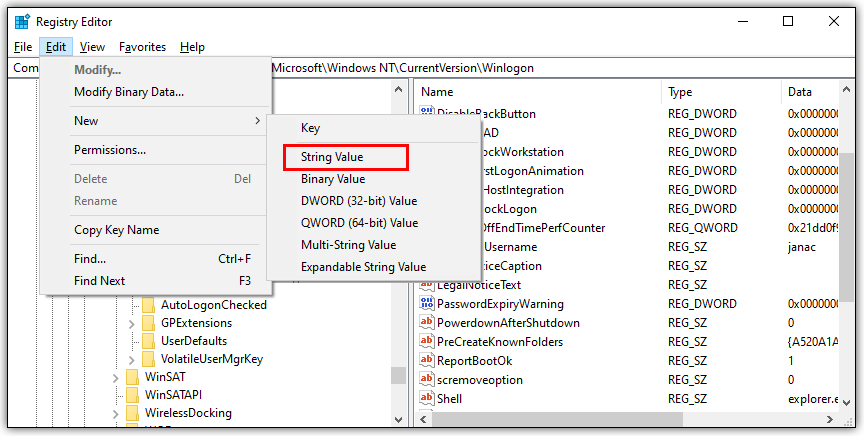Click the WinSAT folder icon
The width and height of the screenshot is (864, 436).
tap(132, 377)
